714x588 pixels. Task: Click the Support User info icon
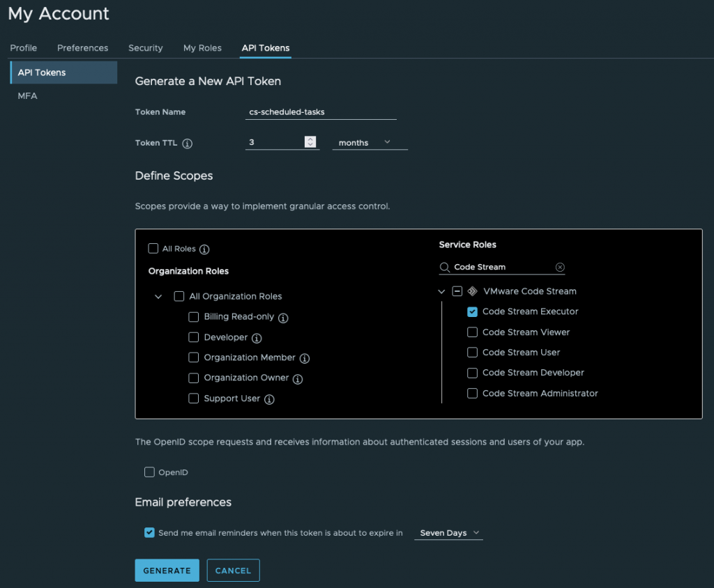click(x=269, y=399)
